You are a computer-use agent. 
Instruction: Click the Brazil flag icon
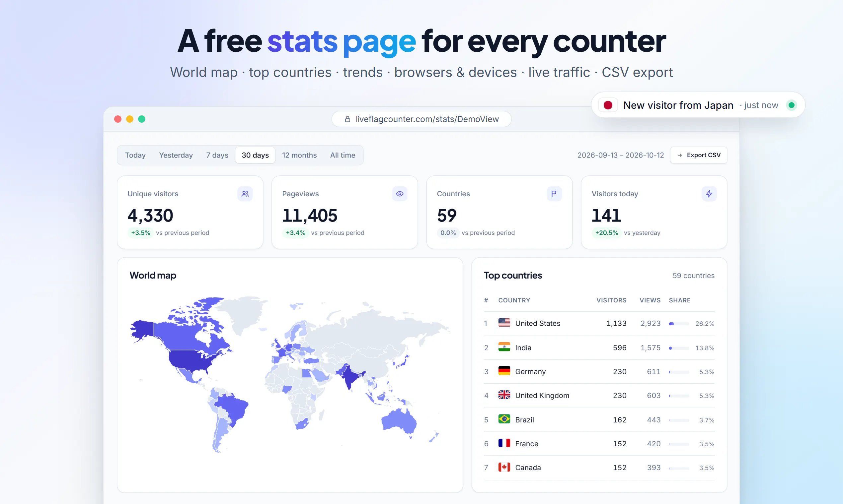[x=504, y=419]
